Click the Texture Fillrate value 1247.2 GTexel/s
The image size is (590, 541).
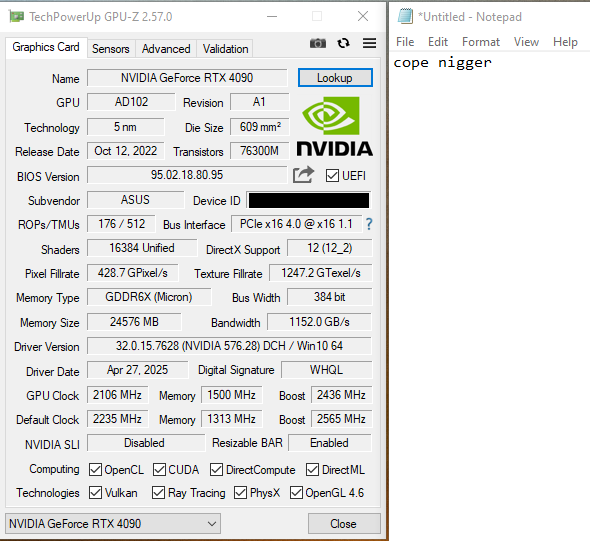(x=321, y=273)
